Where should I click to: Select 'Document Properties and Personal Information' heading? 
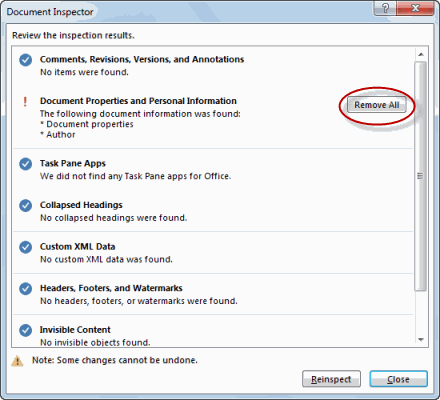(x=138, y=101)
